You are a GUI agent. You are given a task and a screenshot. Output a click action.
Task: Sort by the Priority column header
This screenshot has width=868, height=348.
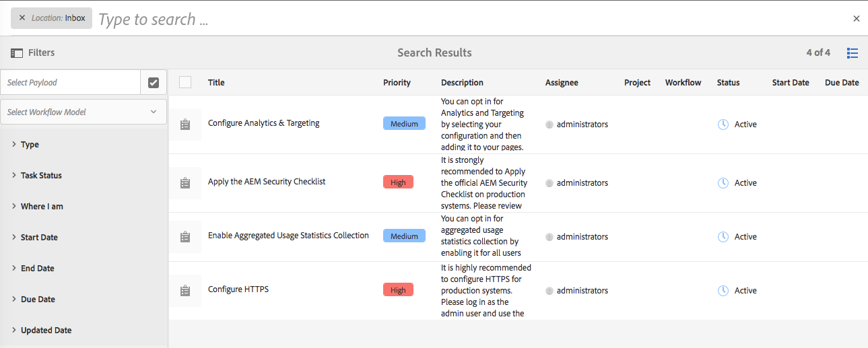point(397,82)
